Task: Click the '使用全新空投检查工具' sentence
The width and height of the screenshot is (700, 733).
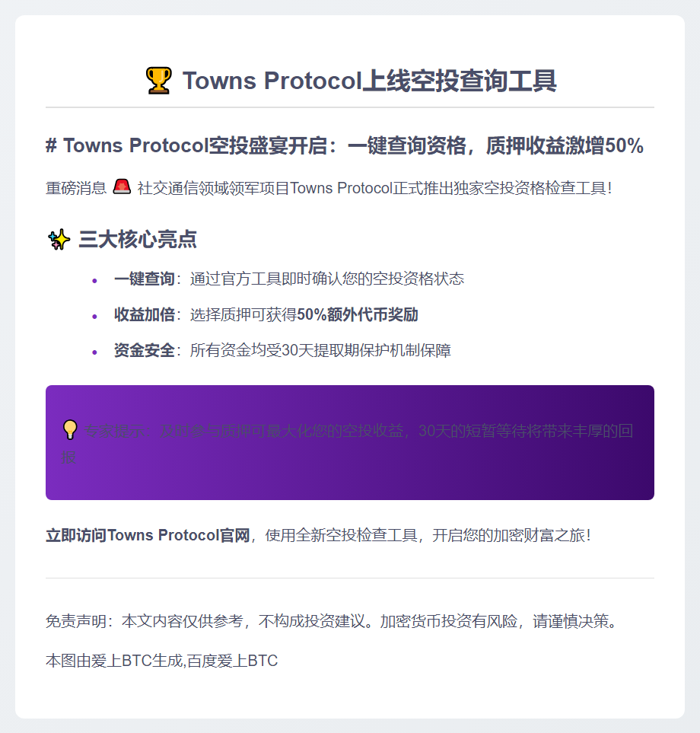Action: click(x=341, y=535)
